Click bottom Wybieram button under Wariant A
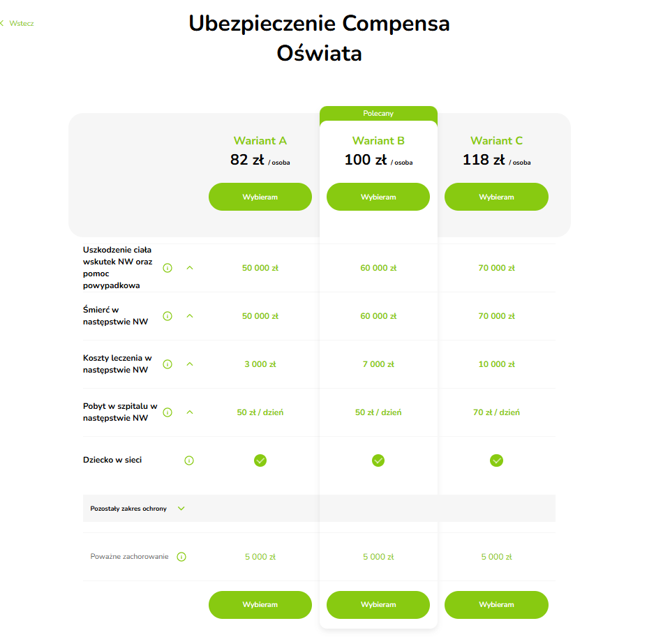663x644 pixels. click(x=260, y=605)
